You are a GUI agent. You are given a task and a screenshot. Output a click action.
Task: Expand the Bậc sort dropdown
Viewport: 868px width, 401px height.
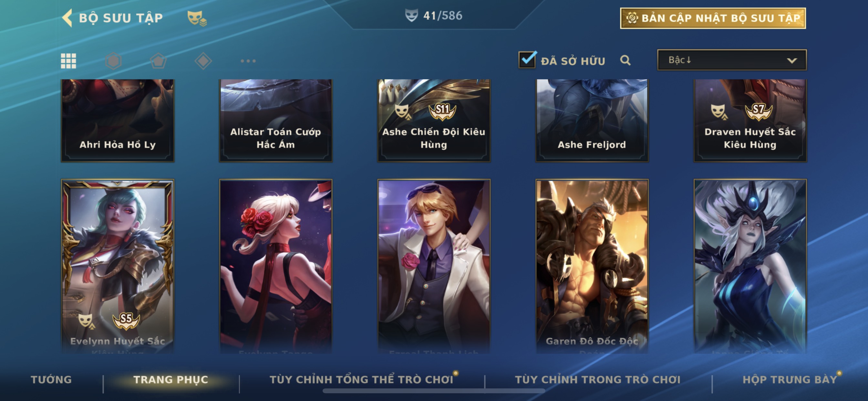(x=732, y=60)
